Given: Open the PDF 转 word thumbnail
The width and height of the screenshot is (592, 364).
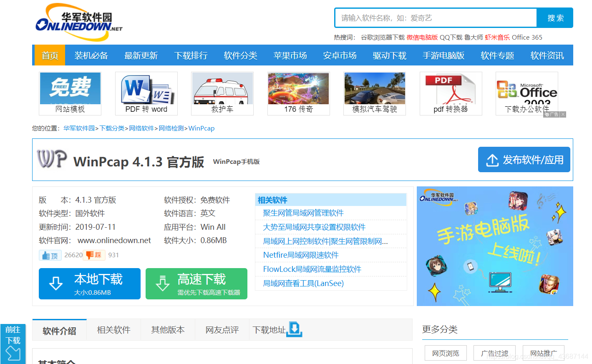Looking at the screenshot, I should point(146,93).
